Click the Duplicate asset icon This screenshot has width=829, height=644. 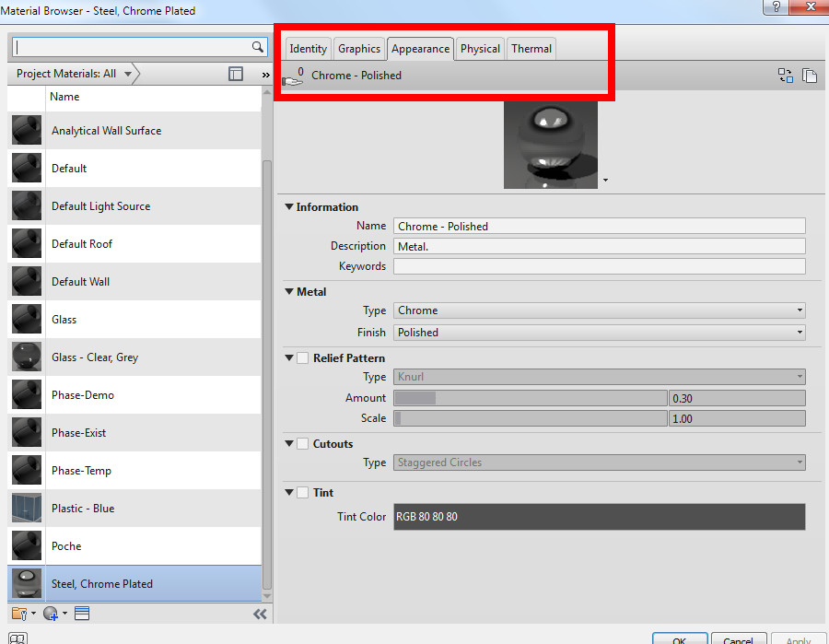(810, 76)
